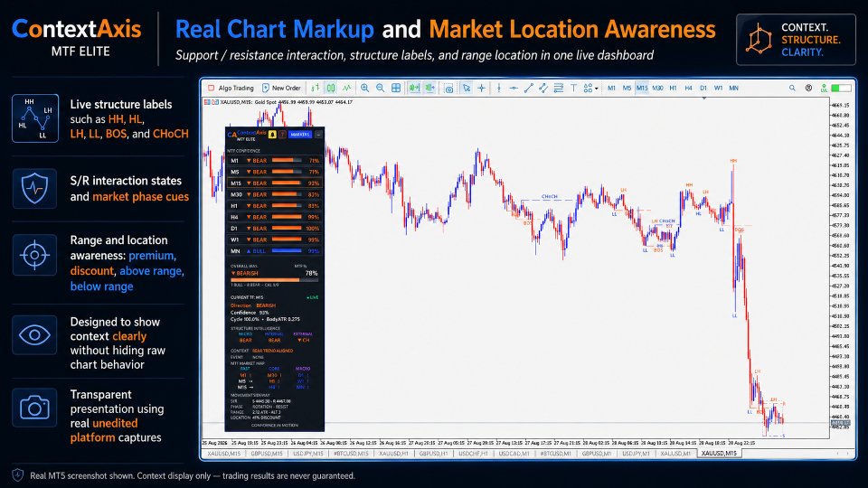Select the H4 BEAR confidence row
This screenshot has width=868, height=488.
(275, 217)
